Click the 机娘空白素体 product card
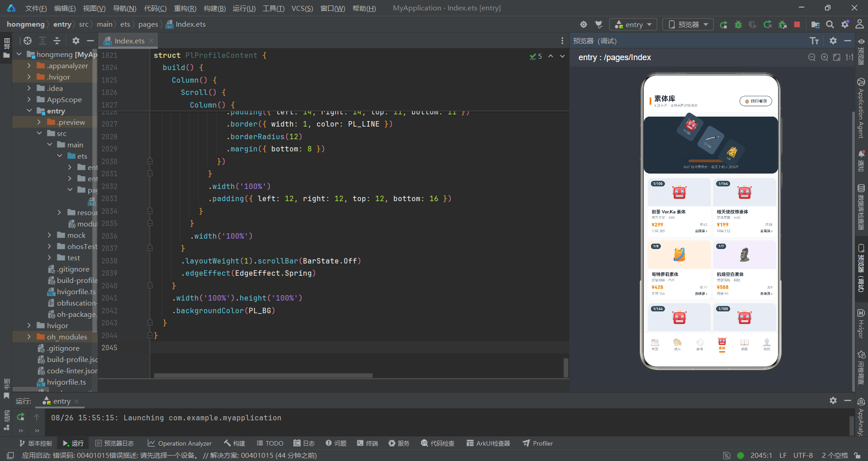This screenshot has height=461, width=868. click(x=745, y=269)
